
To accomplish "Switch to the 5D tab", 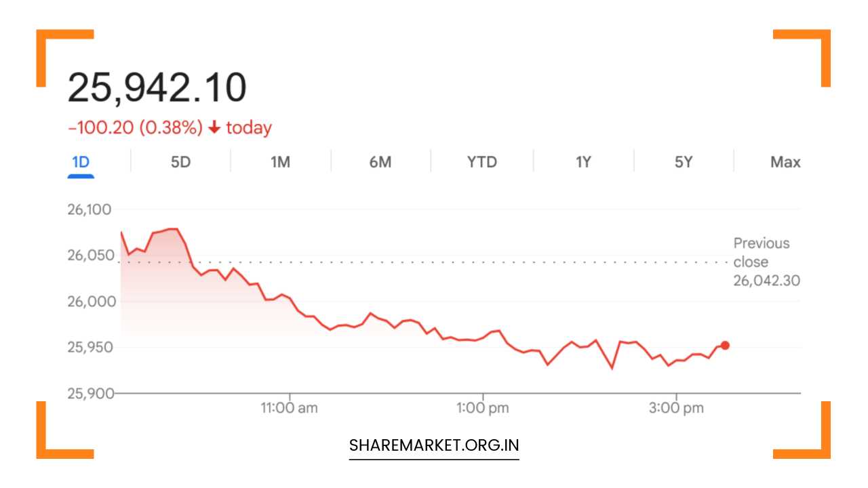I will pos(180,162).
